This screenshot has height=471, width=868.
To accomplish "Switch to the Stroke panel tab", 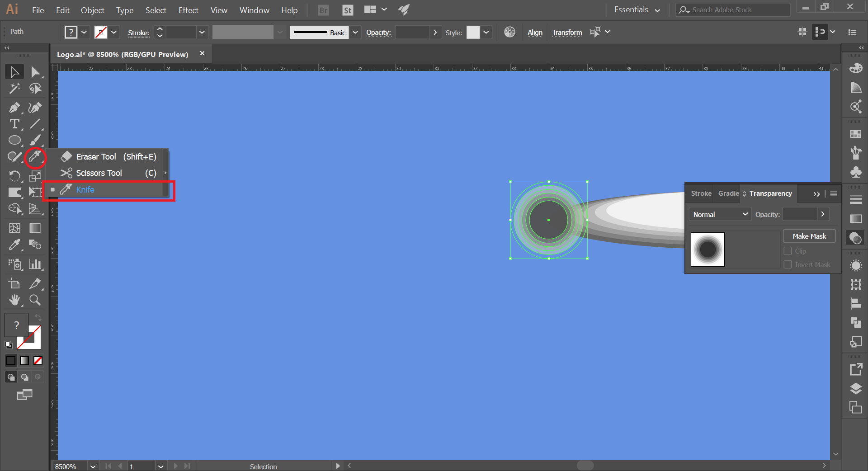I will click(x=701, y=193).
